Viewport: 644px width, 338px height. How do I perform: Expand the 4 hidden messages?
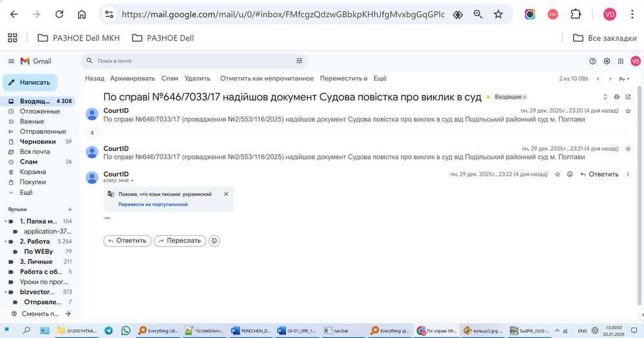point(92,133)
